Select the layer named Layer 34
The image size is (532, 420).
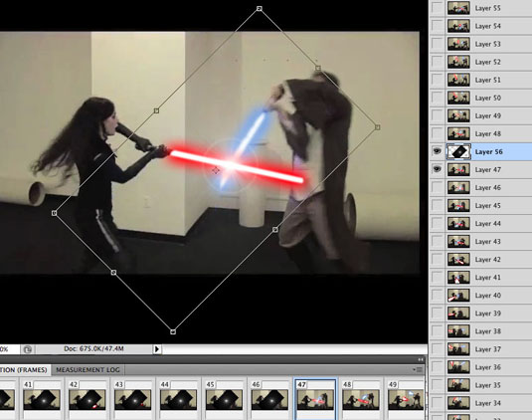[487, 403]
